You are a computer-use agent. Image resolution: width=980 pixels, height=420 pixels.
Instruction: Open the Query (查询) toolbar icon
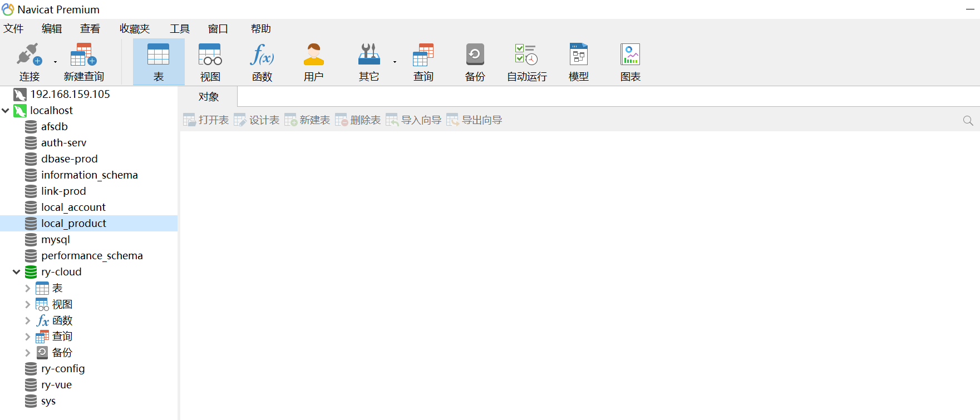[x=423, y=55]
